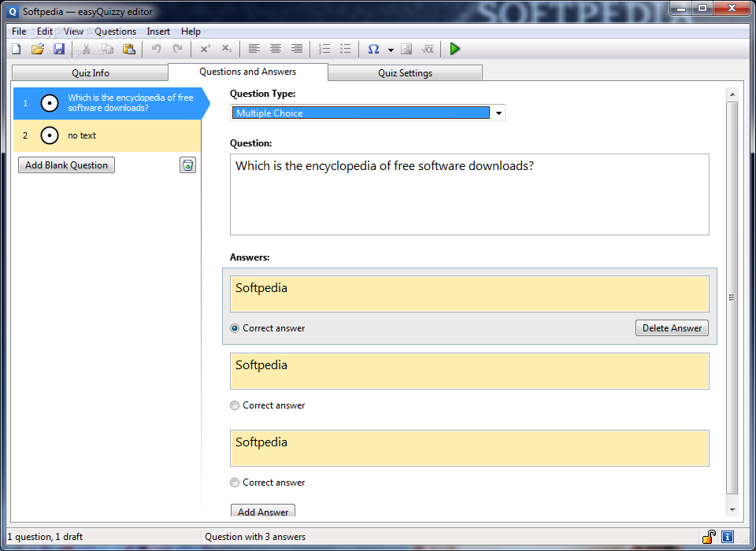Switch to the Quiz Info tab
This screenshot has height=551, width=756.
pos(90,72)
